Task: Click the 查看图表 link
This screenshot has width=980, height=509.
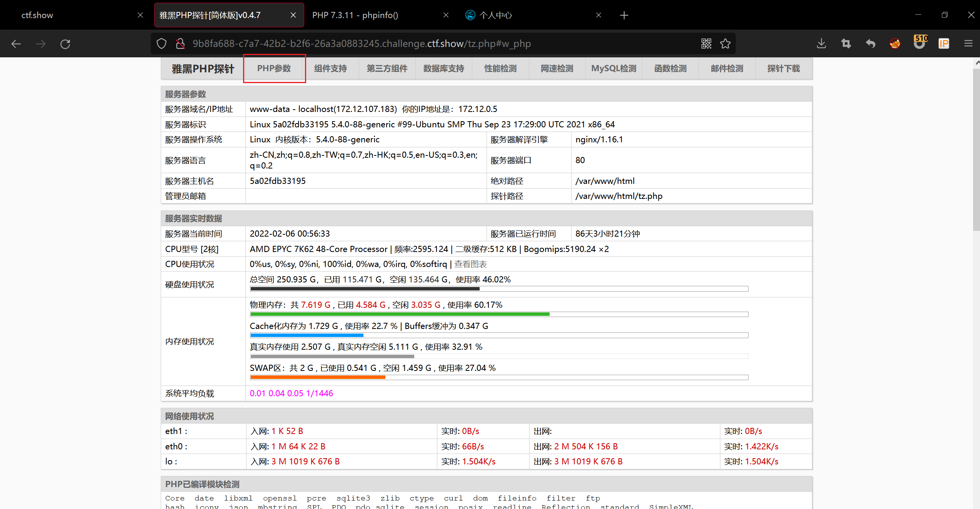Action: click(470, 264)
